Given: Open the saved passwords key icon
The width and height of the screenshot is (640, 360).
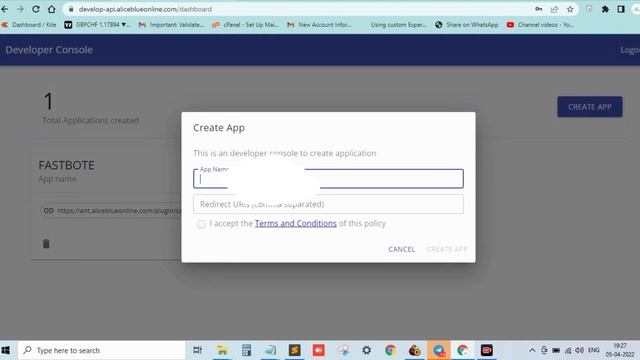Looking at the screenshot, I should click(x=539, y=9).
